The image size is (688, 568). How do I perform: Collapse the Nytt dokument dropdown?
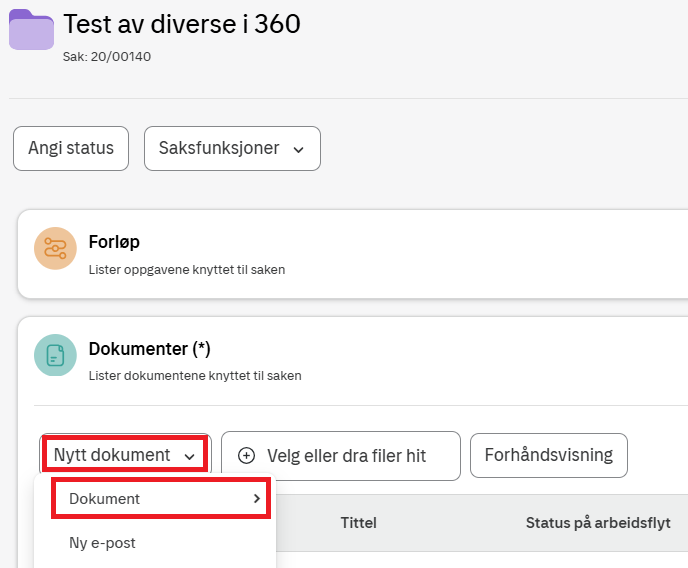click(125, 455)
